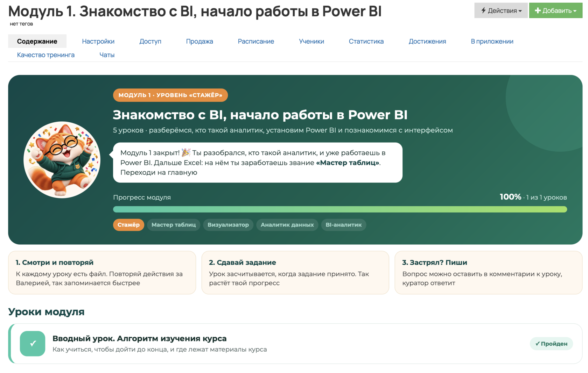Image resolution: width=588 pixels, height=373 pixels.
Task: Click the cat mascot avatar
Action: tap(62, 160)
